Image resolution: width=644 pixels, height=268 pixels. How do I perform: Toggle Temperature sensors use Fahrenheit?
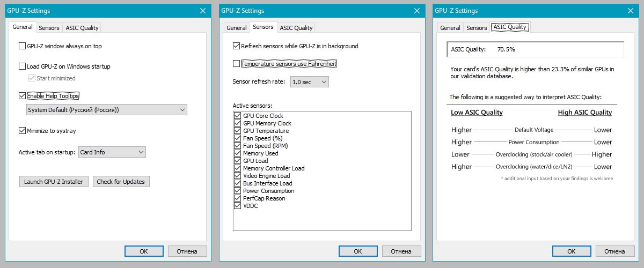[237, 64]
